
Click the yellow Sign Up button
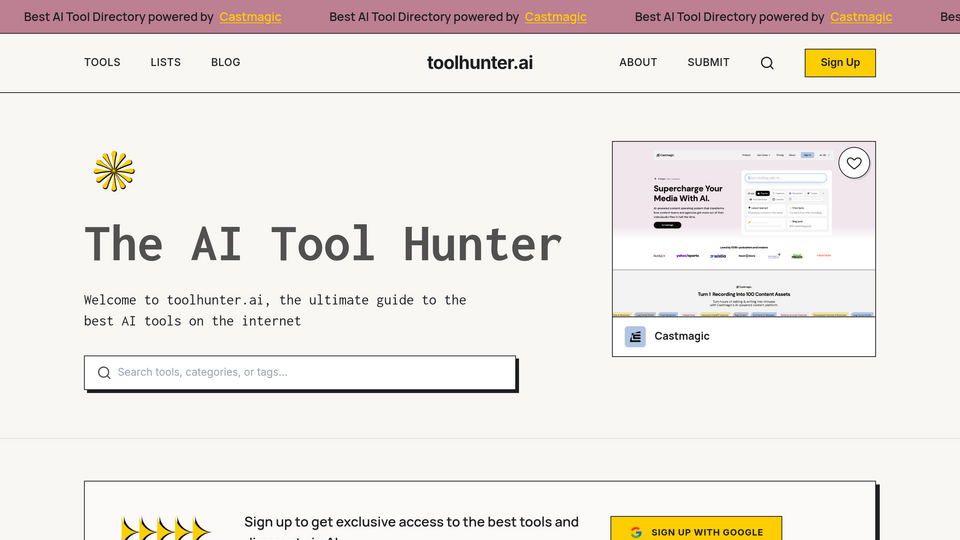point(840,63)
